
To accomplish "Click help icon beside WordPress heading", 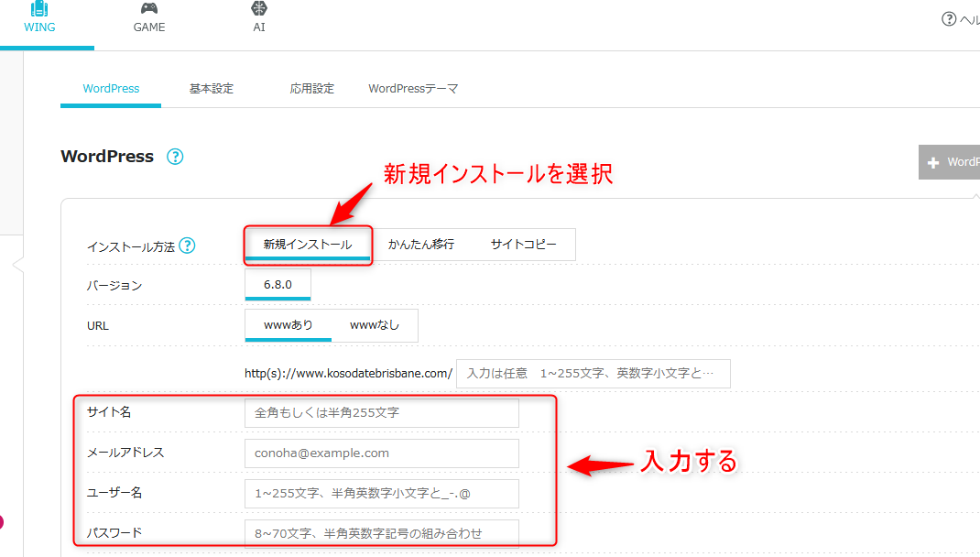I will point(175,157).
